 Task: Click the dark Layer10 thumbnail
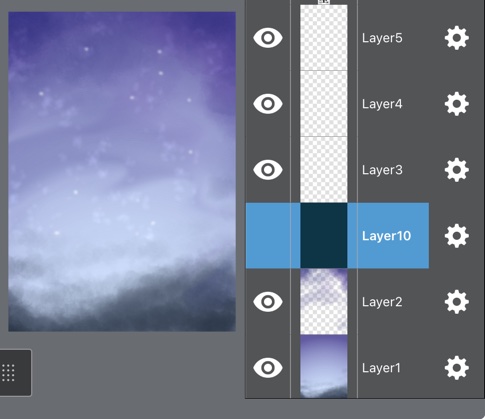(x=324, y=236)
